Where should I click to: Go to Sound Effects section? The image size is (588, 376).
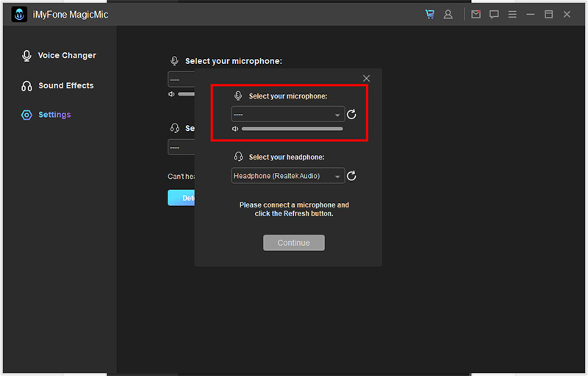57,85
